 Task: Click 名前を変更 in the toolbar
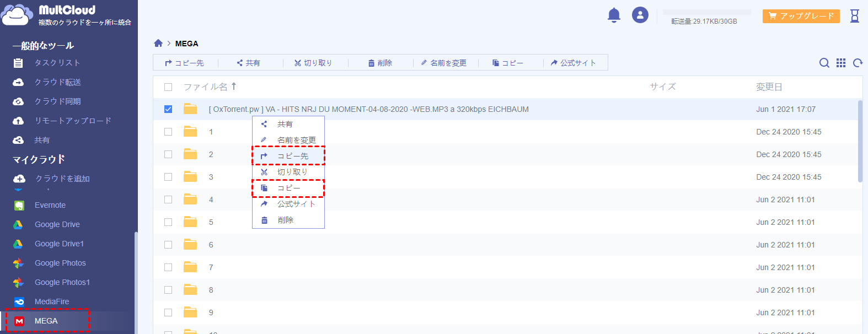[444, 63]
